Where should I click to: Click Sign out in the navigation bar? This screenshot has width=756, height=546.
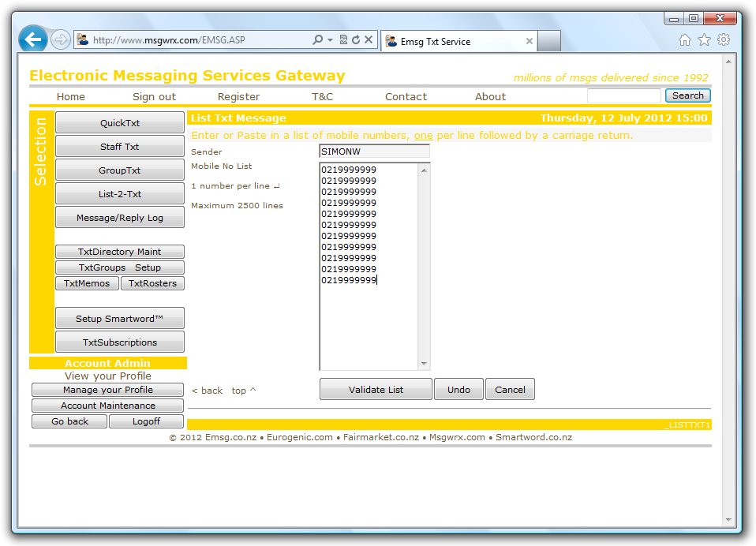155,96
